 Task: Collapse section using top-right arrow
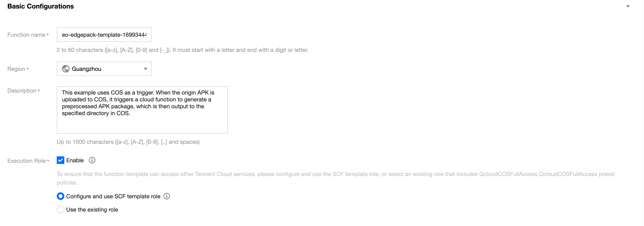pos(628,6)
